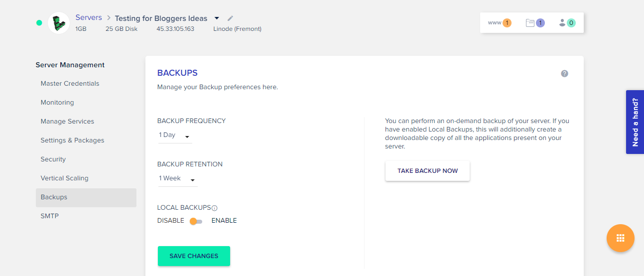Open the Need a hand? side tab
The width and height of the screenshot is (644, 276).
click(635, 122)
